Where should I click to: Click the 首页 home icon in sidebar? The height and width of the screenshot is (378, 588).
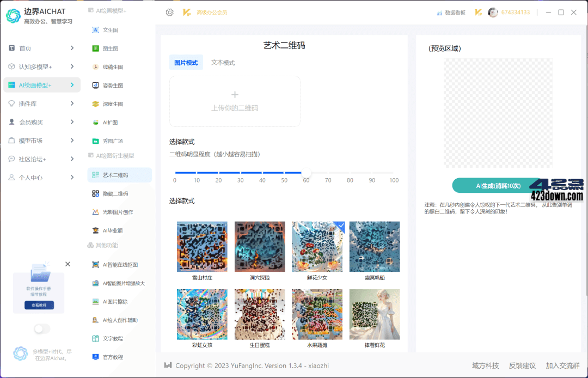click(11, 48)
